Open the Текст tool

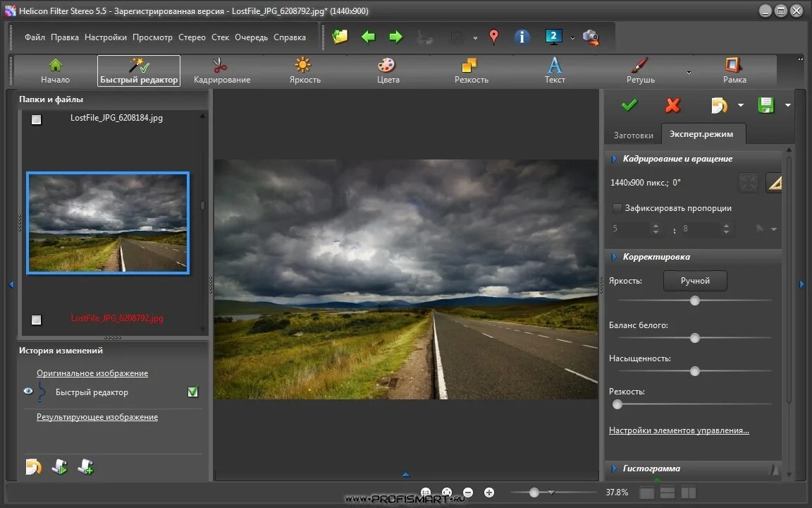click(x=555, y=71)
